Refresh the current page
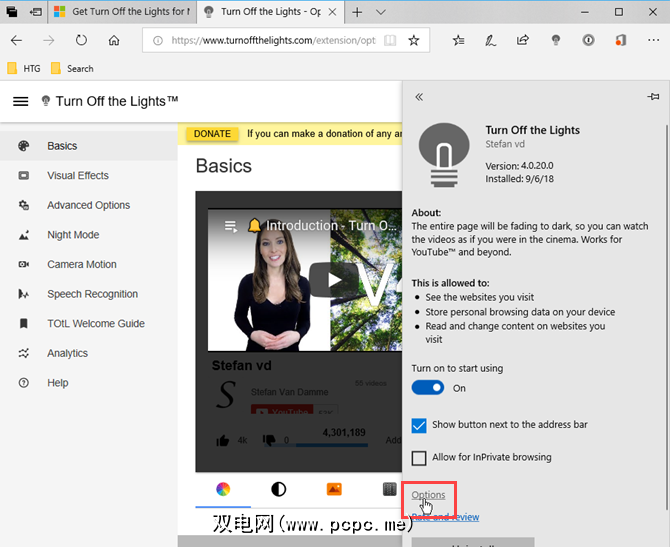The image size is (670, 547). coord(81,41)
